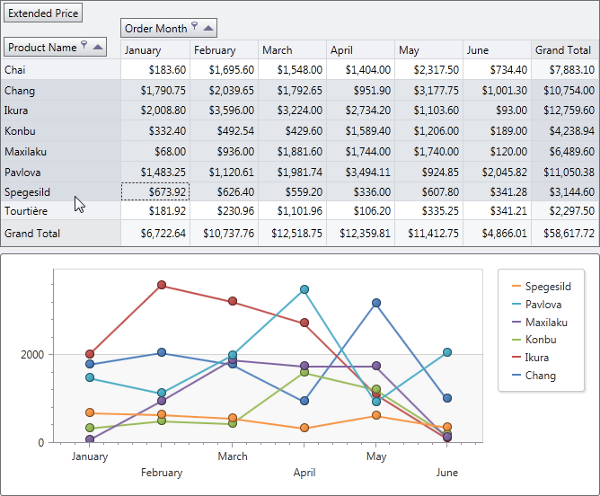
Task: Click the Ikura February cell $3,596.00
Action: (x=224, y=110)
